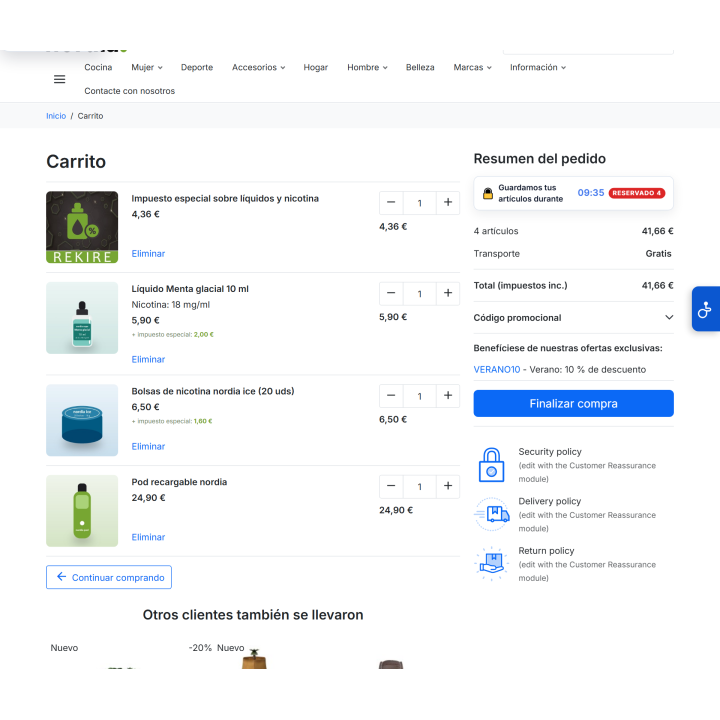This screenshot has width=720, height=720.
Task: Increase quantity of Bolsas de nicotina nordia ice
Action: coord(448,396)
